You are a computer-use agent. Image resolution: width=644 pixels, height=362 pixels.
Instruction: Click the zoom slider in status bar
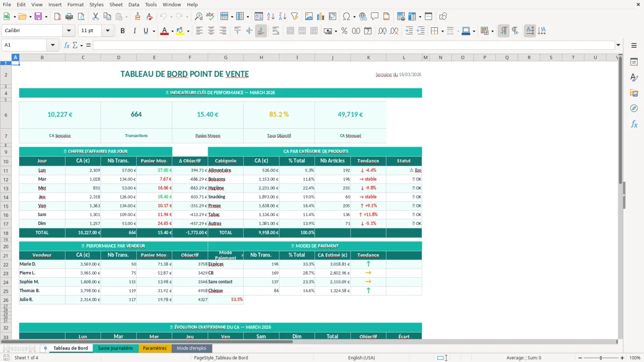(601, 358)
